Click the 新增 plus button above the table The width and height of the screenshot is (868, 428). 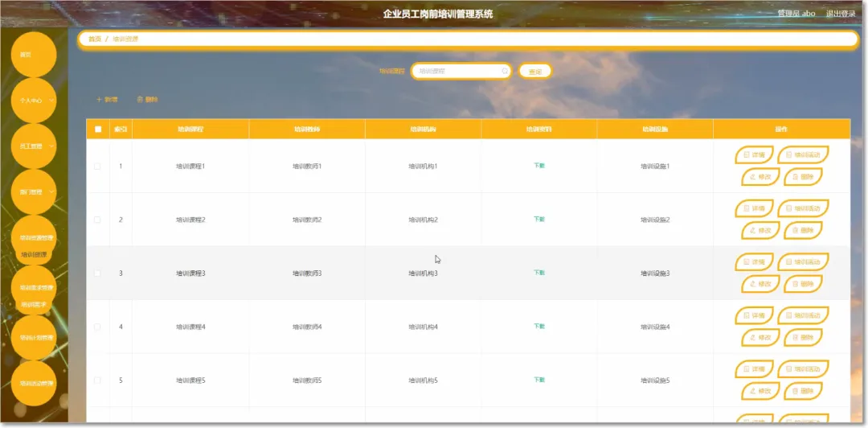(x=107, y=100)
